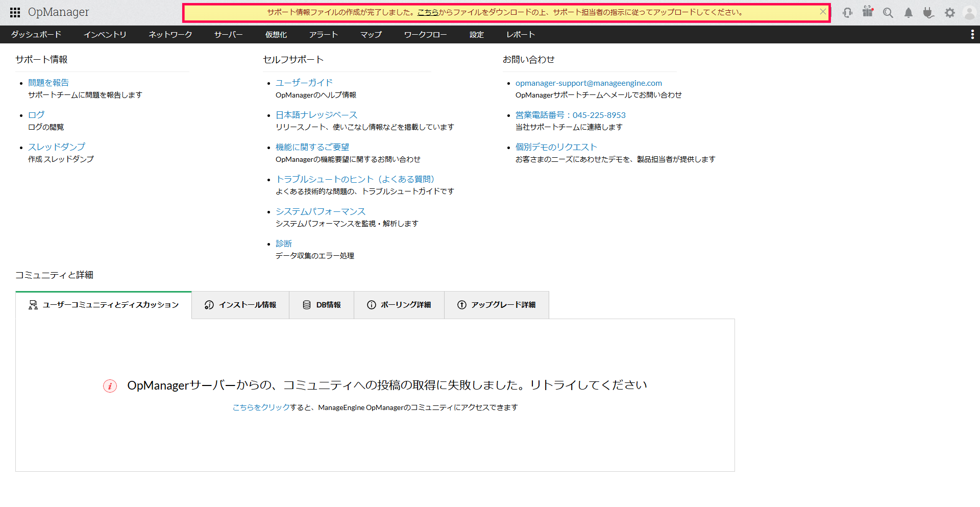The width and height of the screenshot is (980, 507).
Task: Dismiss the yellow notification banner
Action: click(x=823, y=11)
